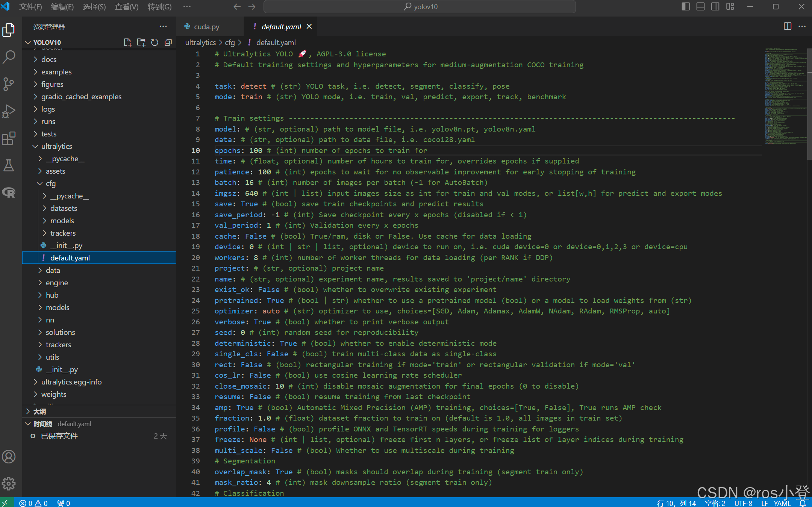Collapse the 时间线 timeline section

coord(99,424)
